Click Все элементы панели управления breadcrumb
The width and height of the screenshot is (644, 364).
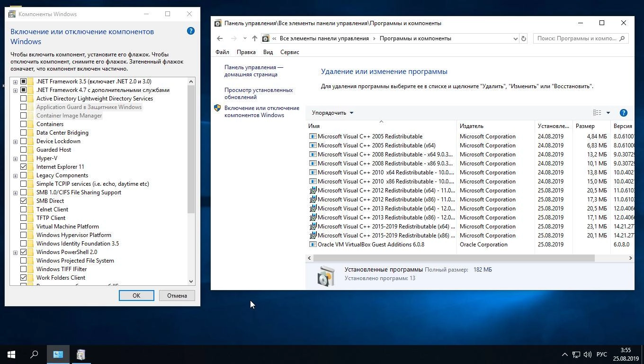(x=324, y=38)
